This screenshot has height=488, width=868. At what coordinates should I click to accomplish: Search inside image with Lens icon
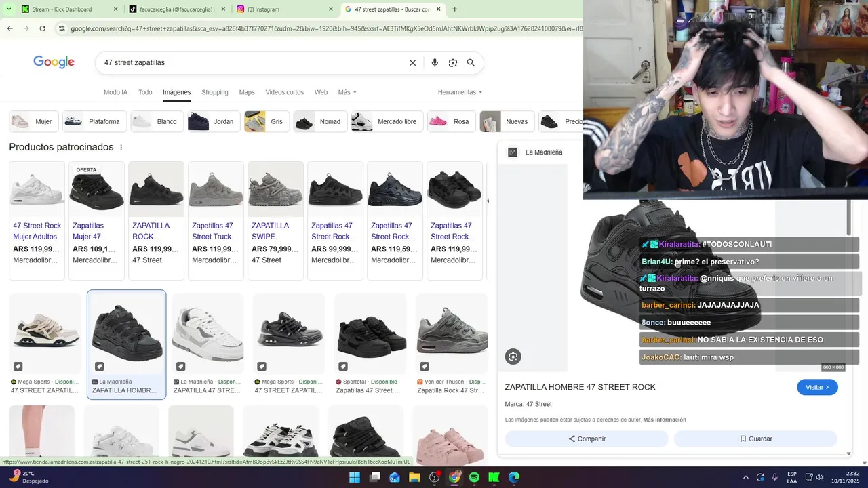(x=513, y=357)
